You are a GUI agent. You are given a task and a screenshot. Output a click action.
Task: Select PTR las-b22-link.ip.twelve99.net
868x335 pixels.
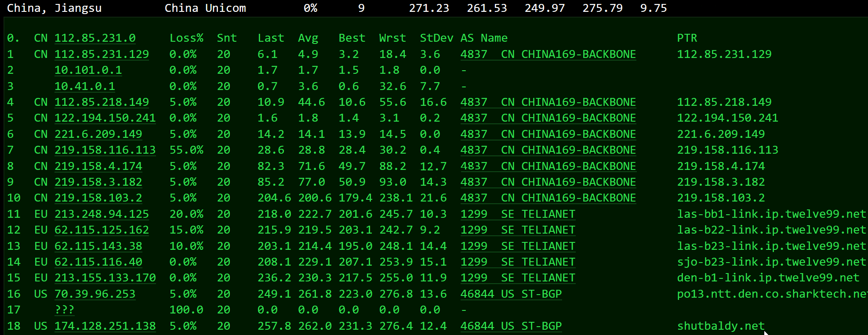771,230
